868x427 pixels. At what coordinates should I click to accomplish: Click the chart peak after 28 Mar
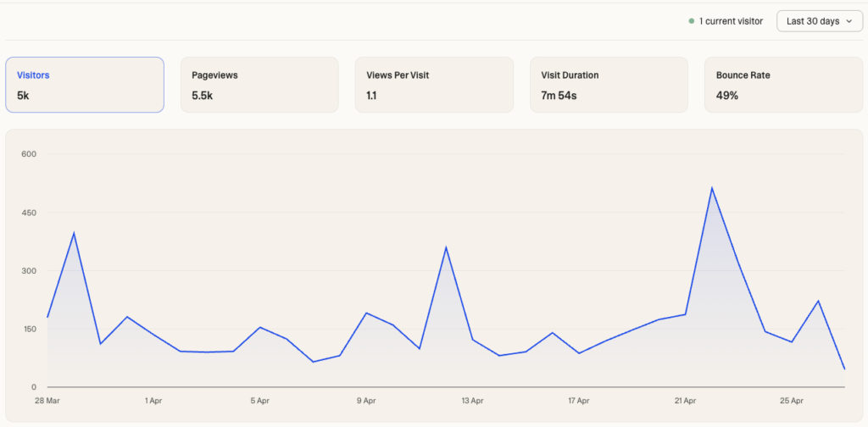[x=74, y=233]
